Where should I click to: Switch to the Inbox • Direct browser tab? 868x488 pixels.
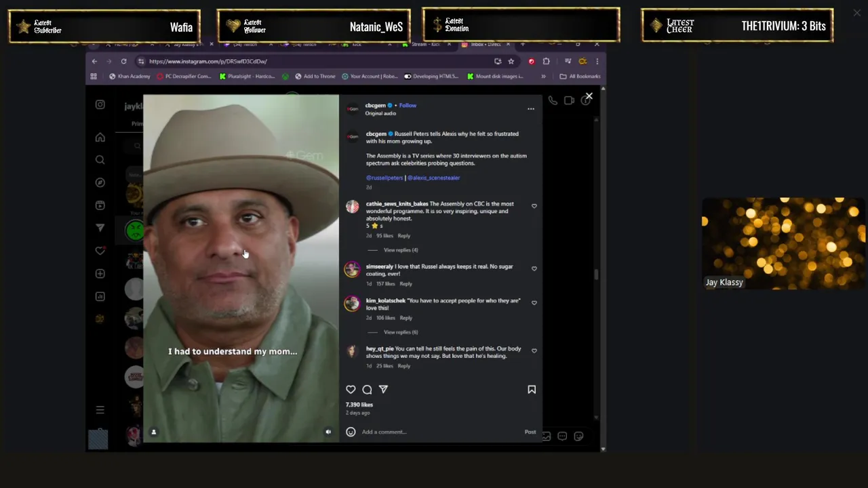pos(485,44)
